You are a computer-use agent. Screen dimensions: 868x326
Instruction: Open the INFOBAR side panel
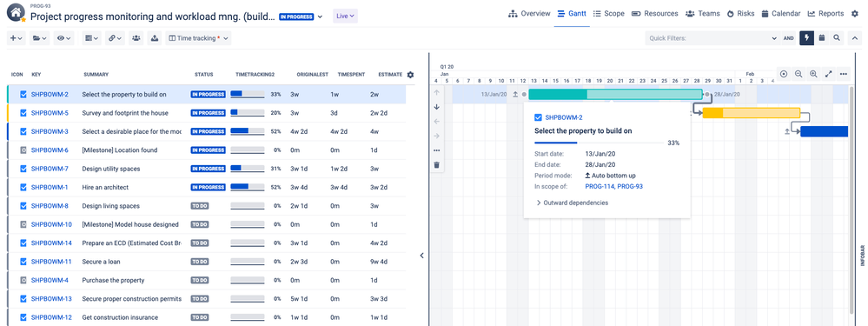click(863, 256)
